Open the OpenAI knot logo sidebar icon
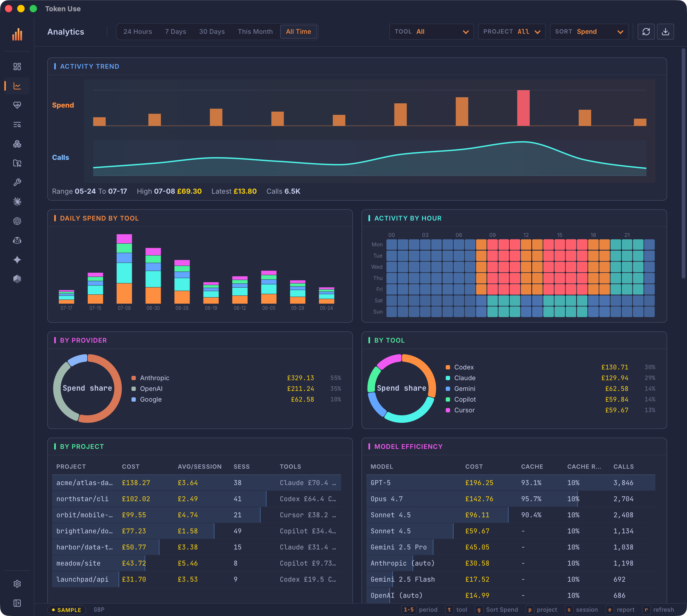 [17, 221]
